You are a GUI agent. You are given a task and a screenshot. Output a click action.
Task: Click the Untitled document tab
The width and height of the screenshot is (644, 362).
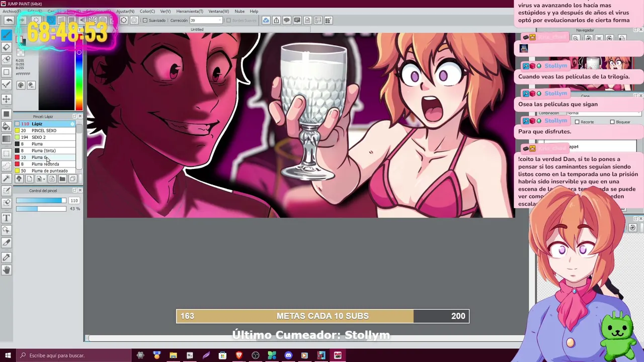click(x=197, y=30)
